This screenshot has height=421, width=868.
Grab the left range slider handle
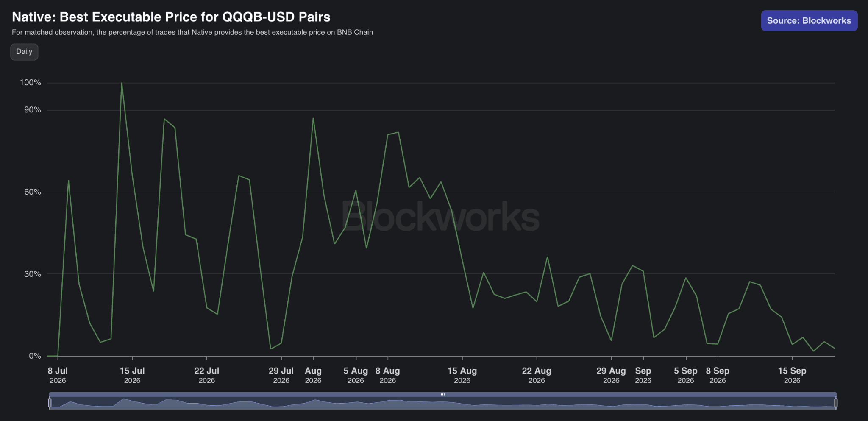point(50,403)
